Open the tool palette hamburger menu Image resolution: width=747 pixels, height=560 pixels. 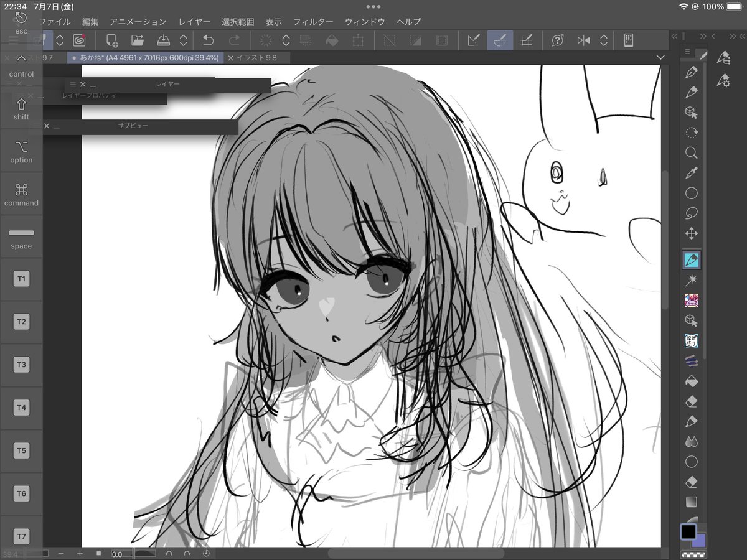pos(687,51)
